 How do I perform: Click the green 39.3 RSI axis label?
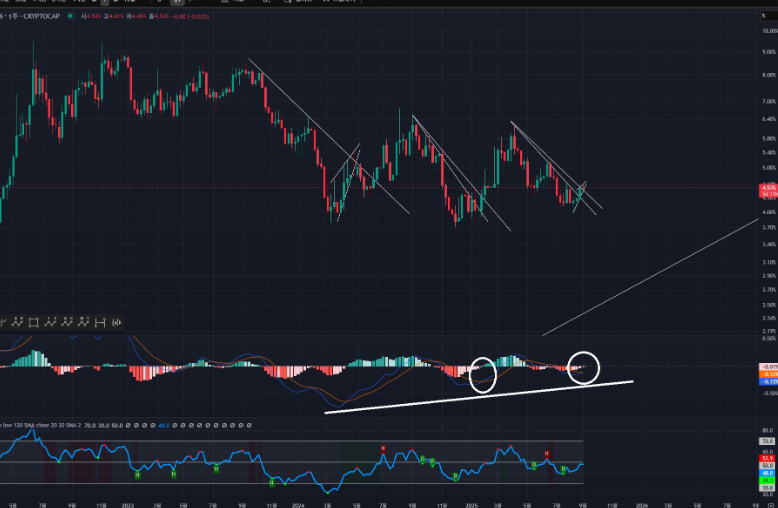click(768, 481)
